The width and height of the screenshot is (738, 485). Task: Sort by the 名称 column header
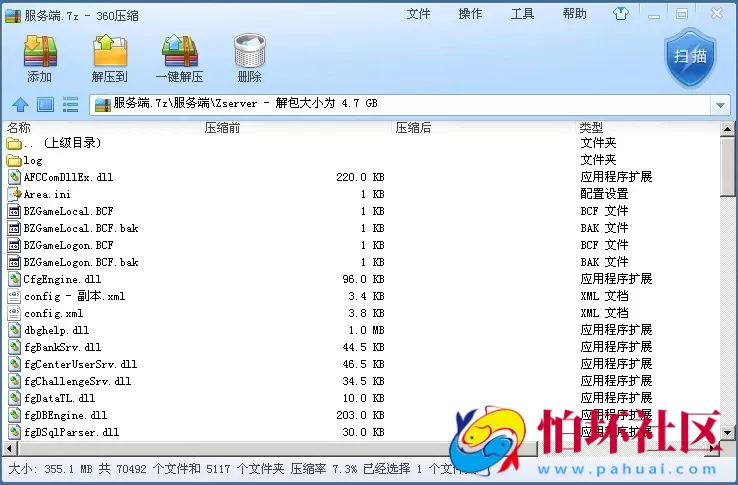tap(19, 128)
